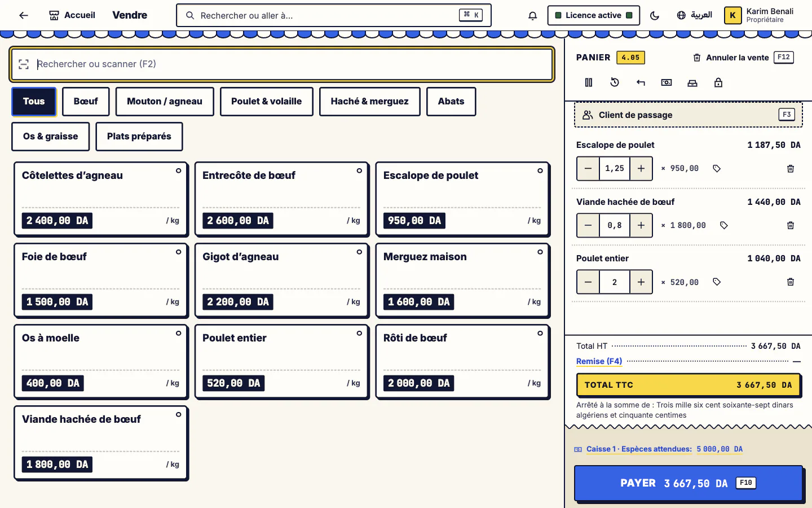Show Poulet & volaille products

(266, 102)
